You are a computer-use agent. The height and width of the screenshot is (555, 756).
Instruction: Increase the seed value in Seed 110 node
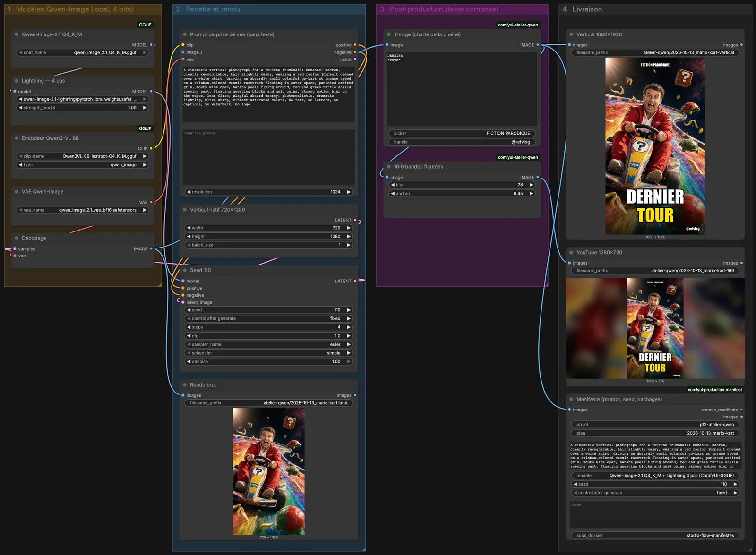tap(349, 310)
